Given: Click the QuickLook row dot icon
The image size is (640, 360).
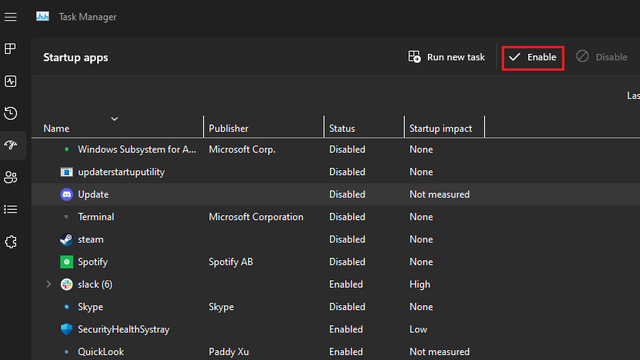Looking at the screenshot, I should (x=67, y=351).
